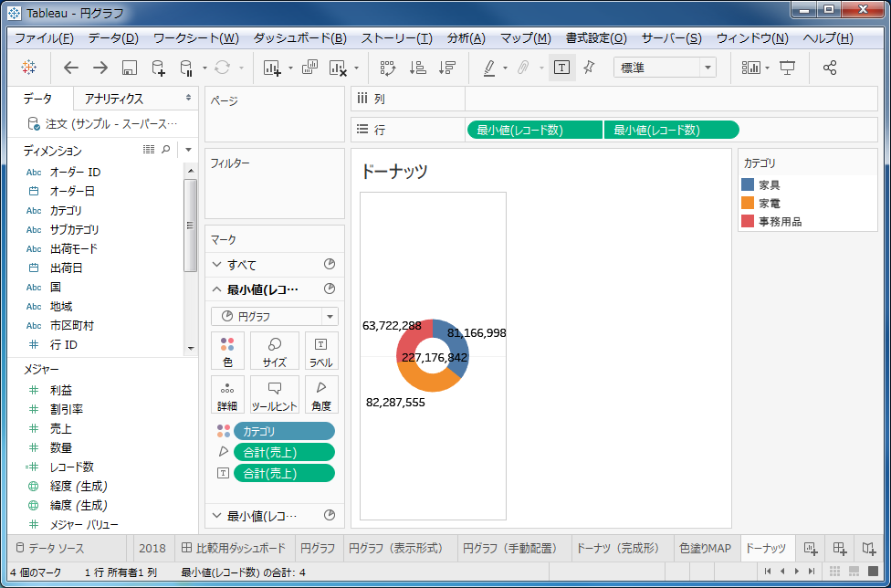Click the orange 家電 color swatch in legend
This screenshot has width=891, height=588.
coord(748,203)
